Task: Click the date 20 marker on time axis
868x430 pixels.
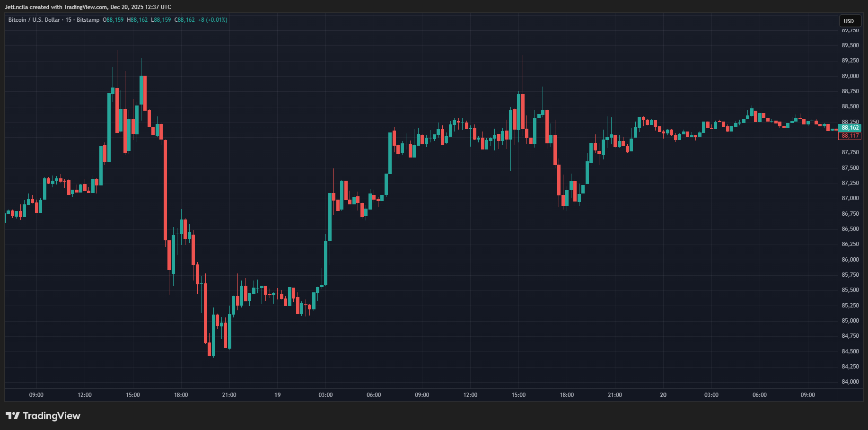Action: click(663, 395)
